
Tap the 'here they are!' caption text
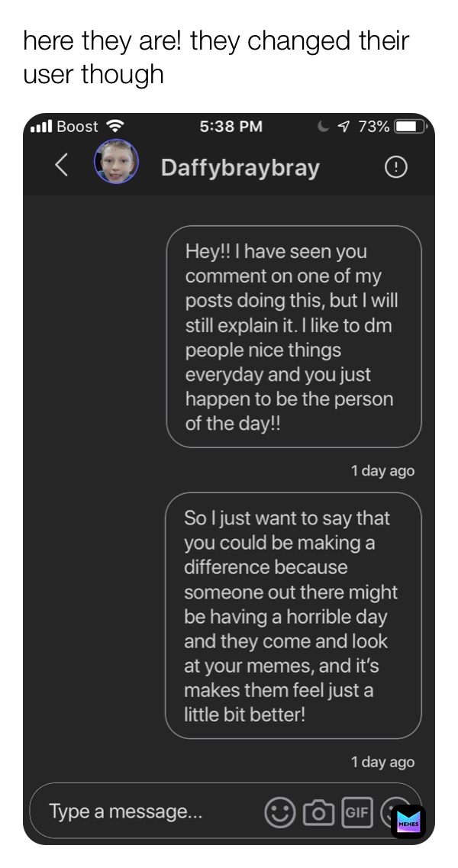(216, 57)
